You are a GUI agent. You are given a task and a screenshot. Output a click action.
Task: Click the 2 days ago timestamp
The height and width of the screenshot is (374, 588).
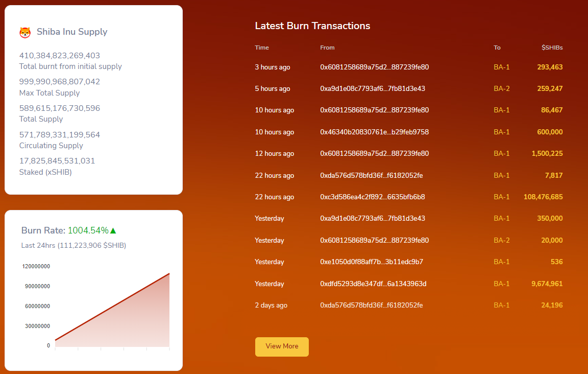[271, 306]
